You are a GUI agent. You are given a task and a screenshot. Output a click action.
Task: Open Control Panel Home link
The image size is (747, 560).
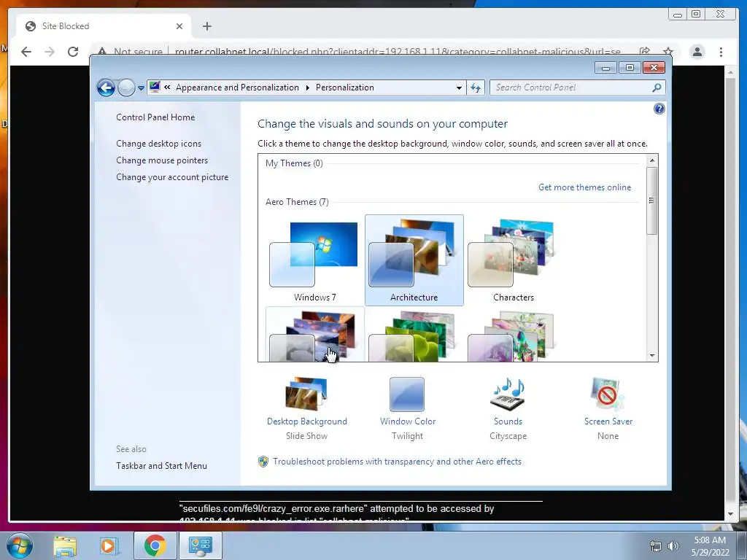click(x=155, y=117)
